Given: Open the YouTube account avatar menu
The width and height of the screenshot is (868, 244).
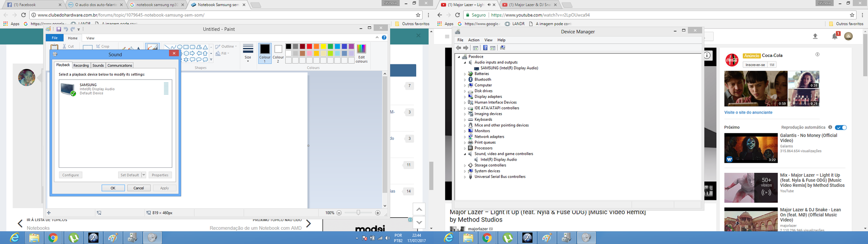Looking at the screenshot, I should click(849, 36).
